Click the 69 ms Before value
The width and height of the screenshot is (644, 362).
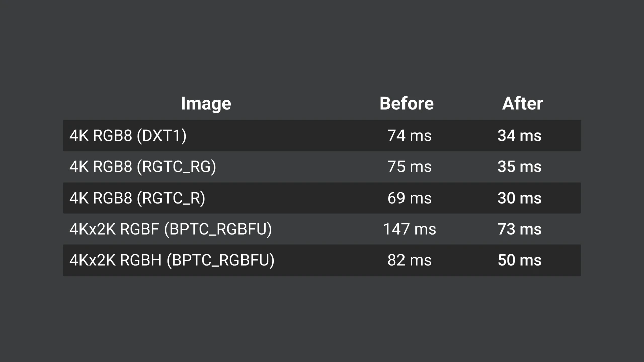point(410,198)
